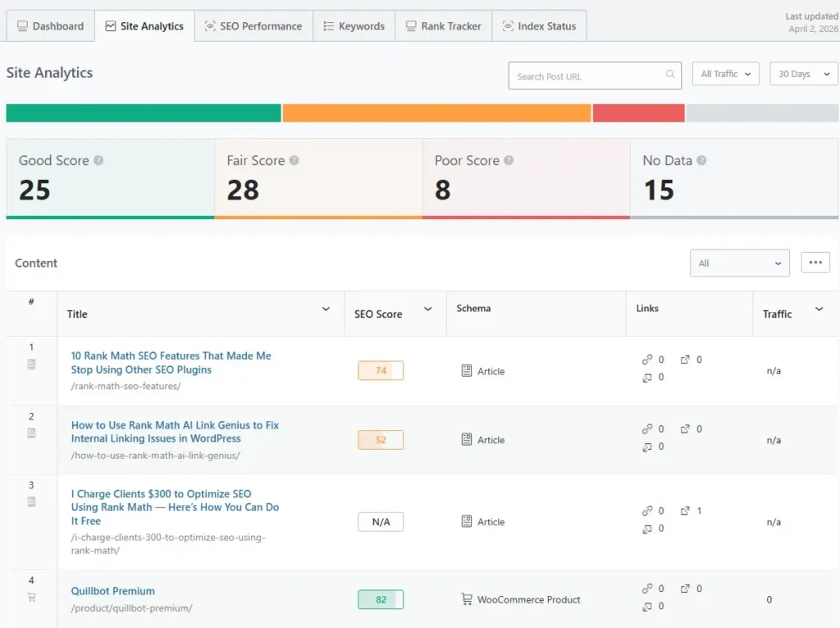Click the green segment of the score bar
The width and height of the screenshot is (840, 628).
click(x=144, y=112)
